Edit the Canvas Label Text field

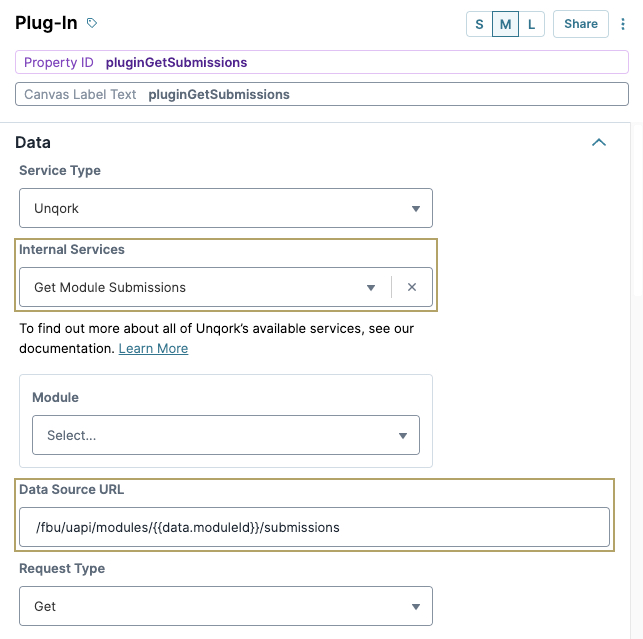coord(322,94)
